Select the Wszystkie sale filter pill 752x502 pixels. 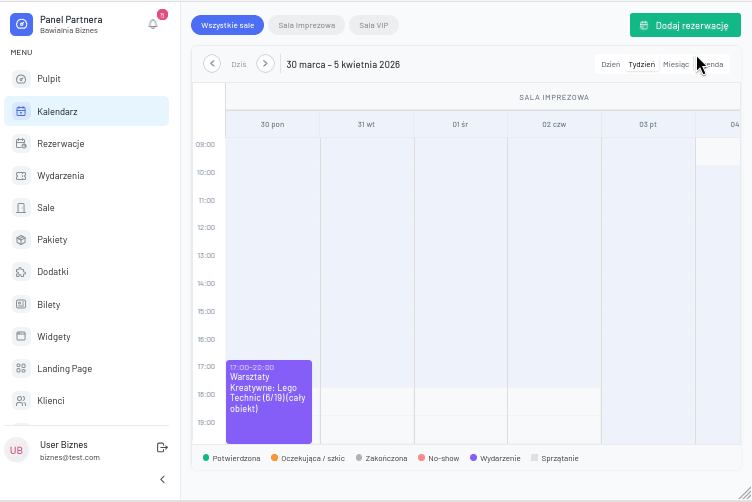click(x=227, y=25)
